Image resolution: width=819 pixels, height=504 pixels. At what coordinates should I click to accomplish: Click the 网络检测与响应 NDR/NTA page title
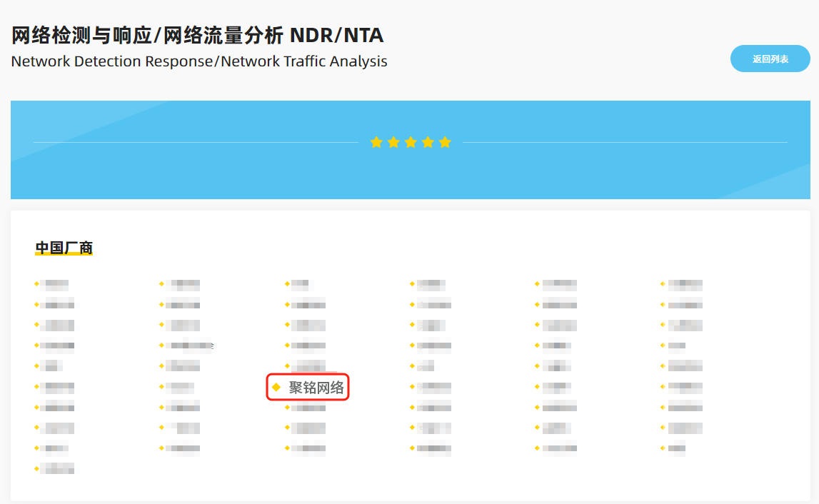[x=197, y=35]
